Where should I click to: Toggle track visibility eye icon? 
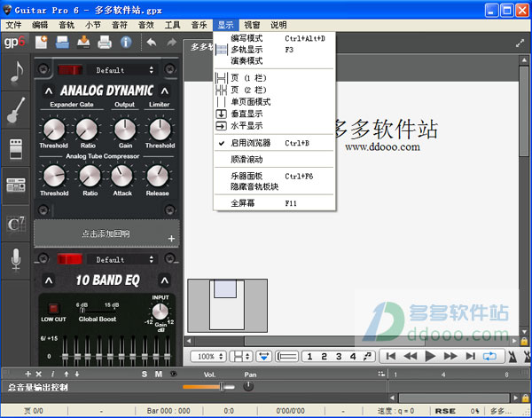(x=174, y=374)
